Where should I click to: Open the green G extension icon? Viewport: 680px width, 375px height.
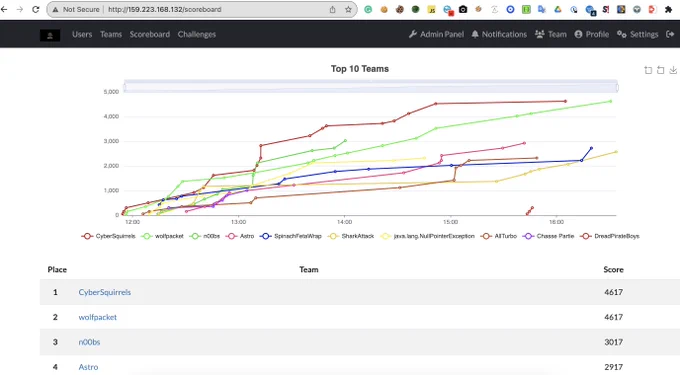click(x=368, y=10)
